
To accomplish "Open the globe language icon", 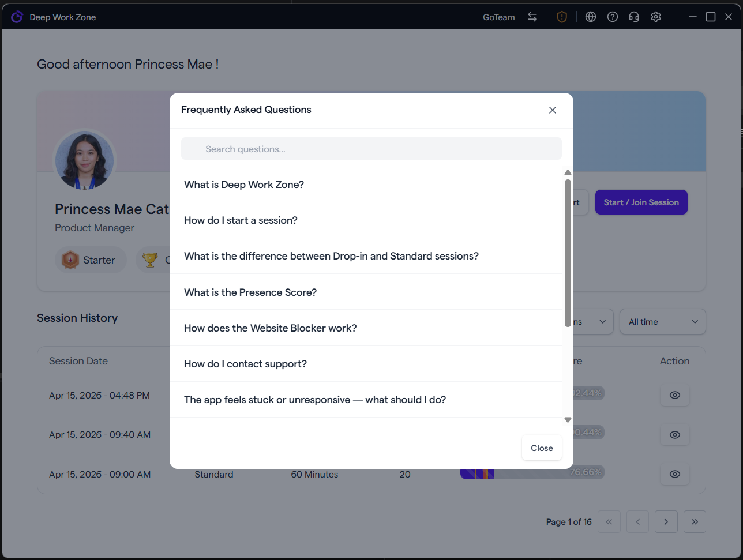I will click(x=590, y=17).
